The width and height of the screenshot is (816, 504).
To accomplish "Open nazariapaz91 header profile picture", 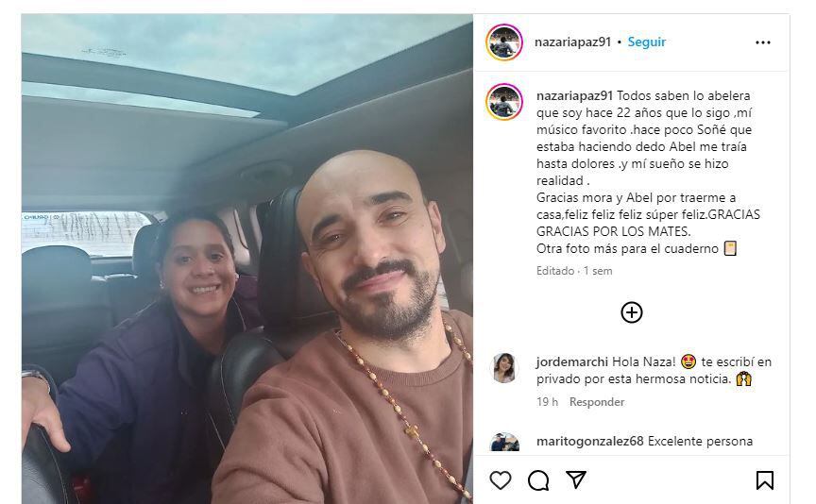I will coord(504,42).
